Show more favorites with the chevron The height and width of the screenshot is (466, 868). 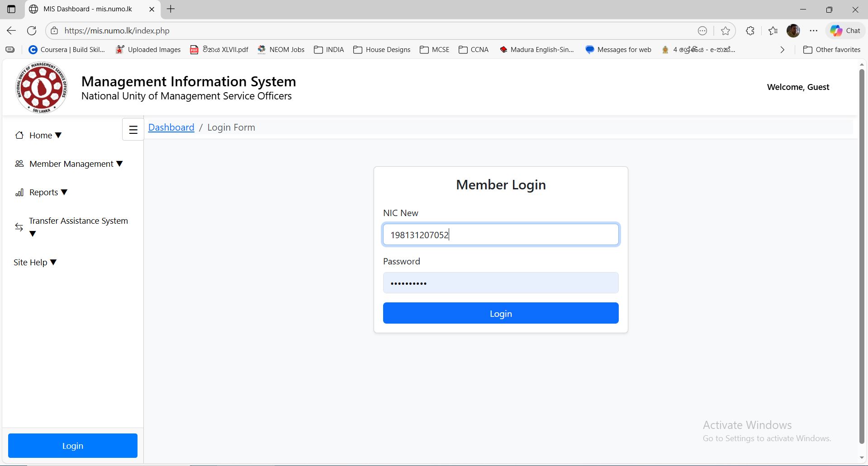(782, 50)
